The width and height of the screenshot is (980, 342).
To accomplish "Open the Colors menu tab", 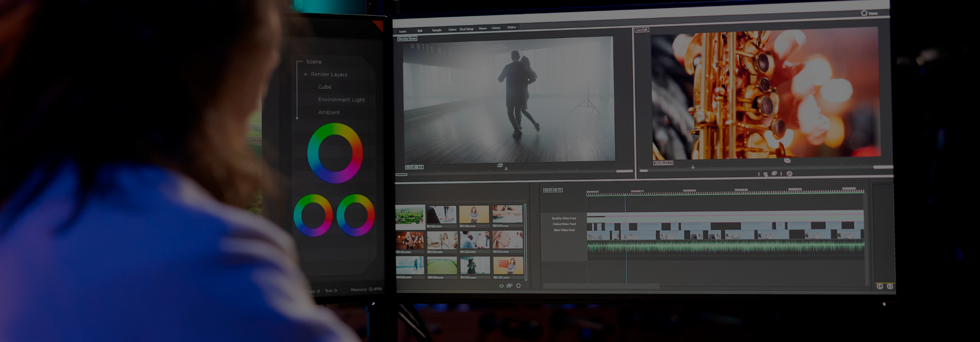I will pyautogui.click(x=452, y=30).
